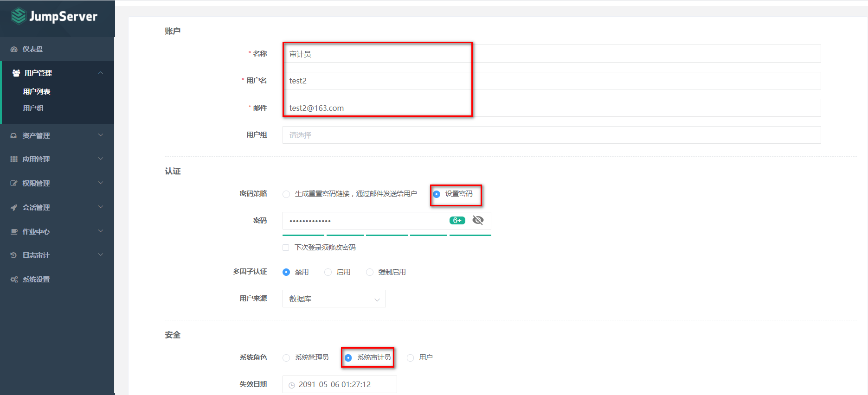Viewport: 868px width, 395px height.
Task: Expand 作业中心 menu chevron
Action: click(101, 231)
